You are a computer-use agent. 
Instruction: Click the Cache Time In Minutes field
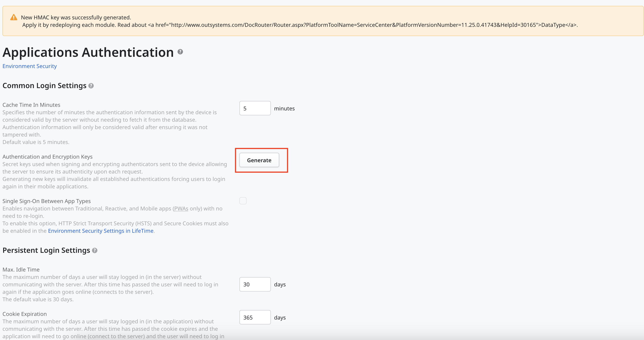click(x=254, y=108)
